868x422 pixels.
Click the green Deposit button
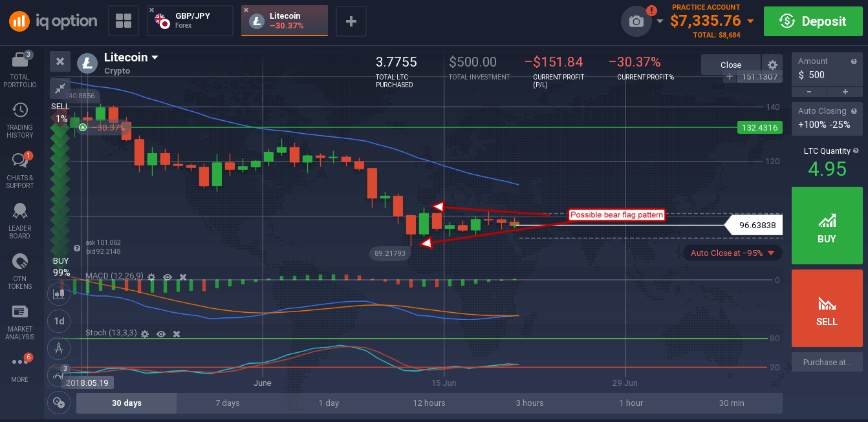(812, 21)
